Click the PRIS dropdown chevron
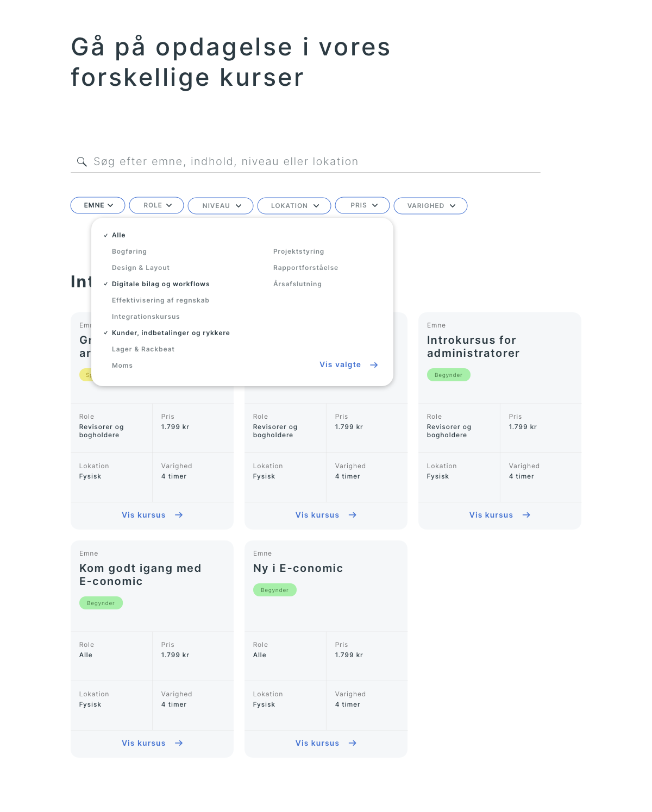This screenshot has height=812, width=652. point(375,205)
